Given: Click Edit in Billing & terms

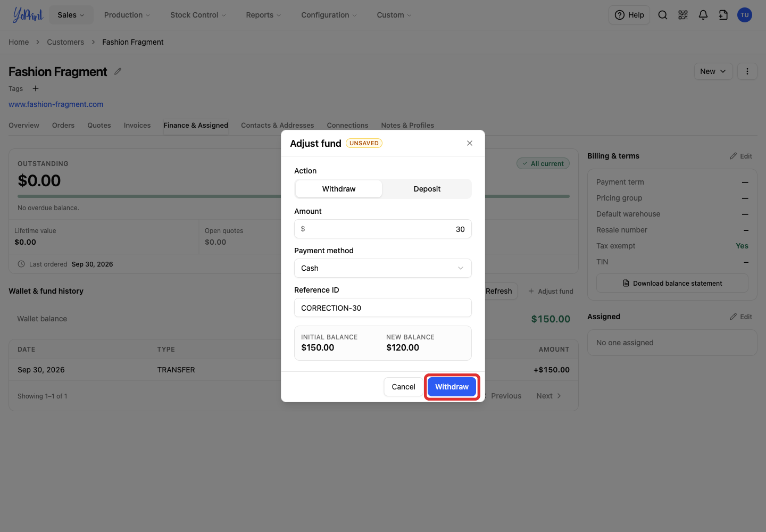Looking at the screenshot, I should pos(741,156).
